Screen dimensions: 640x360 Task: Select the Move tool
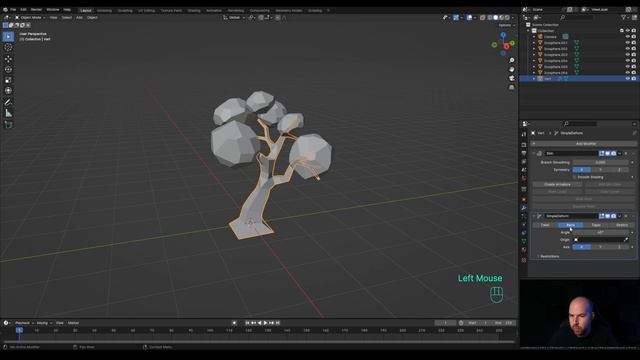click(8, 59)
